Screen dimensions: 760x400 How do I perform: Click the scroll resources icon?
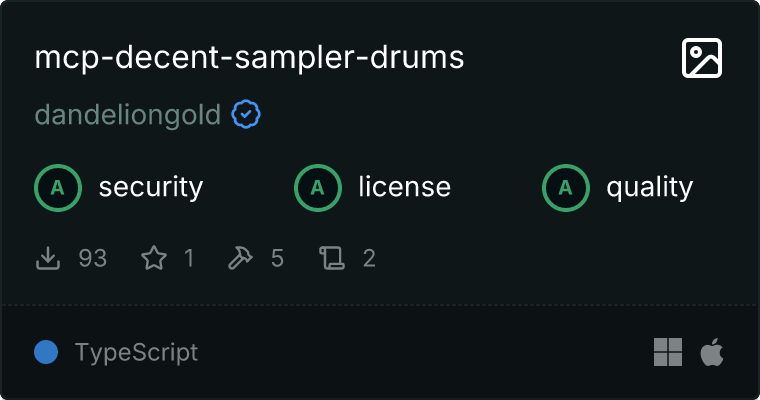[x=331, y=259]
